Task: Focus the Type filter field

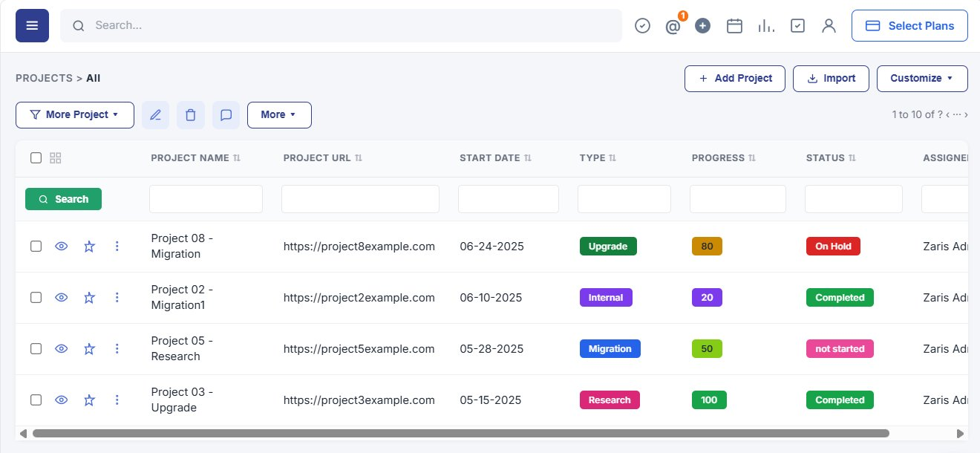Action: click(x=624, y=199)
